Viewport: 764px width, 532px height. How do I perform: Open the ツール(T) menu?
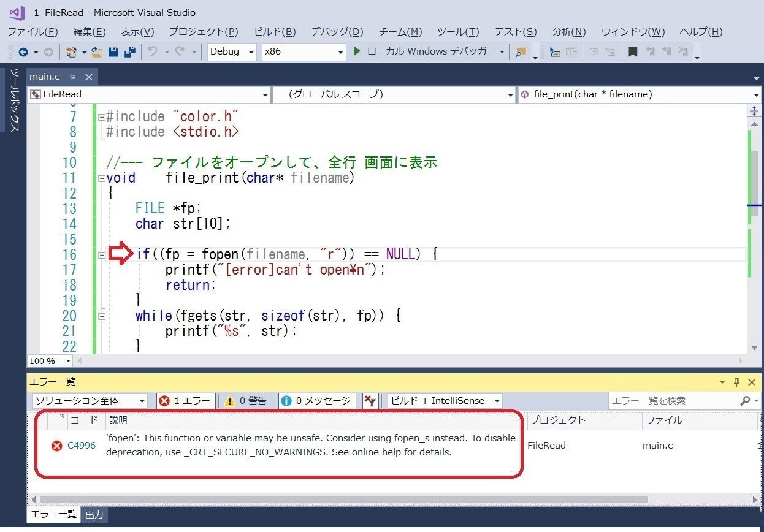pos(458,32)
